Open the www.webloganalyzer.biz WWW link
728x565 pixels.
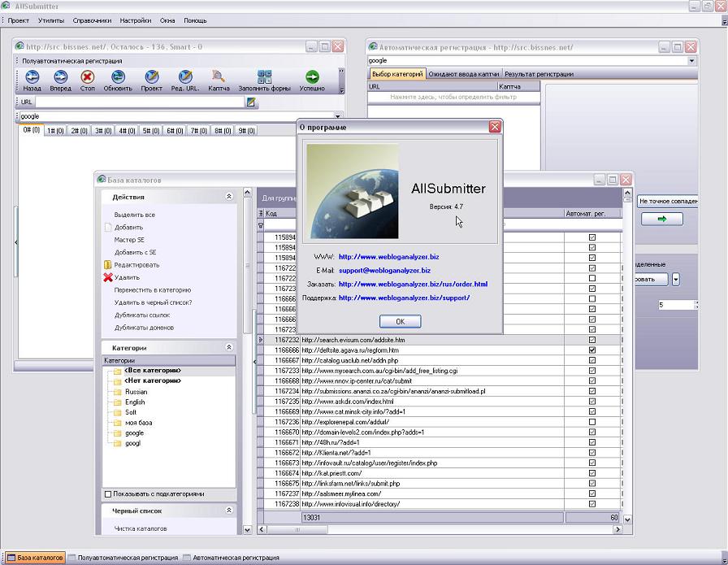click(x=388, y=256)
